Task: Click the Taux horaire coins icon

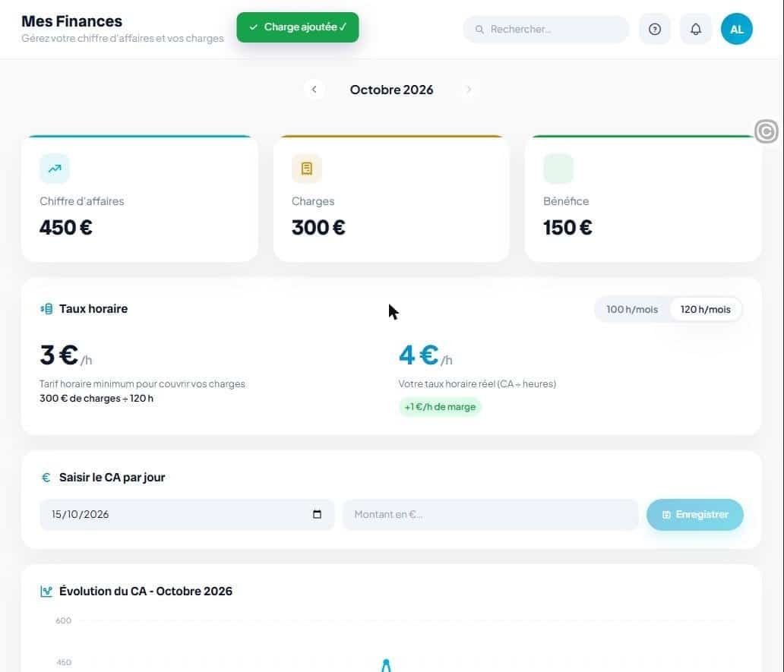Action: (x=46, y=309)
